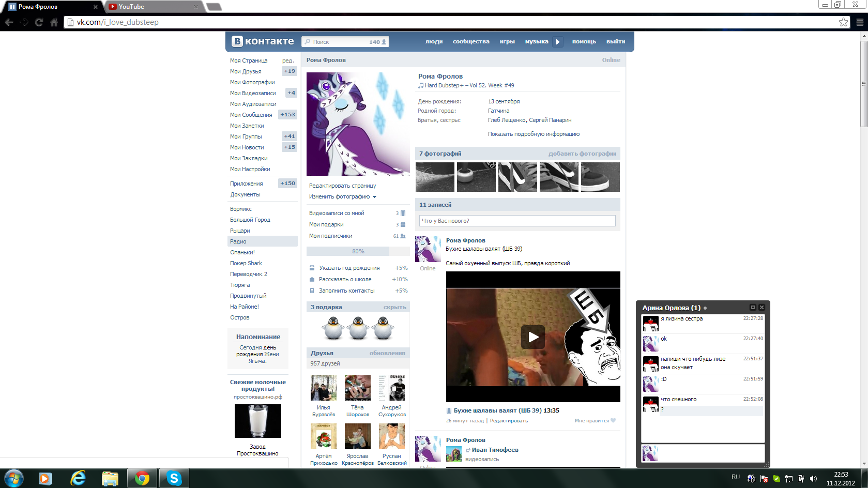This screenshot has height=488, width=868.
Task: Click the обновления link in Друзья
Action: 387,353
